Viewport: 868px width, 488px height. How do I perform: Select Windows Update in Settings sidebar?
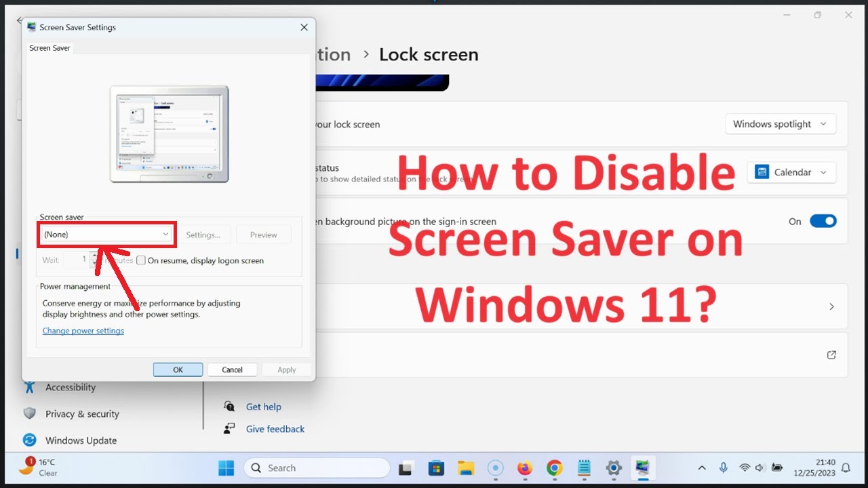pyautogui.click(x=81, y=441)
